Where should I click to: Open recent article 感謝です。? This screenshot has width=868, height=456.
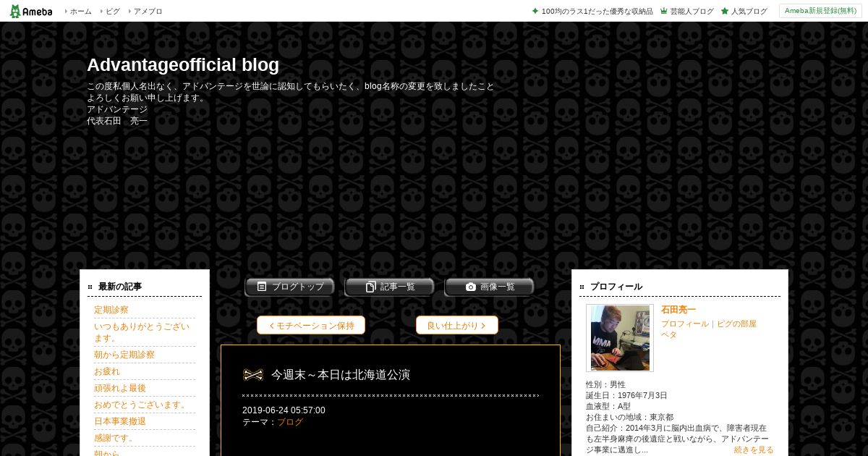point(116,438)
